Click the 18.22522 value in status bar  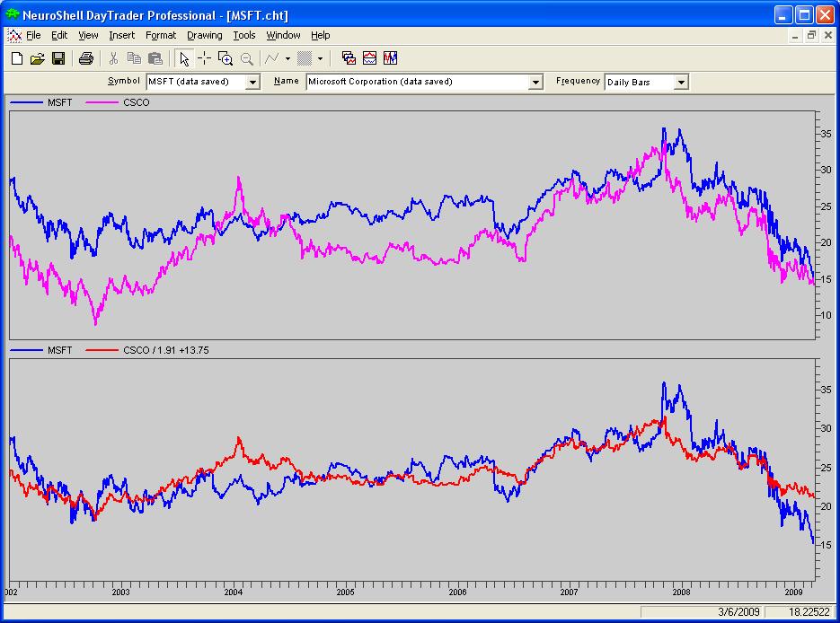pos(809,611)
